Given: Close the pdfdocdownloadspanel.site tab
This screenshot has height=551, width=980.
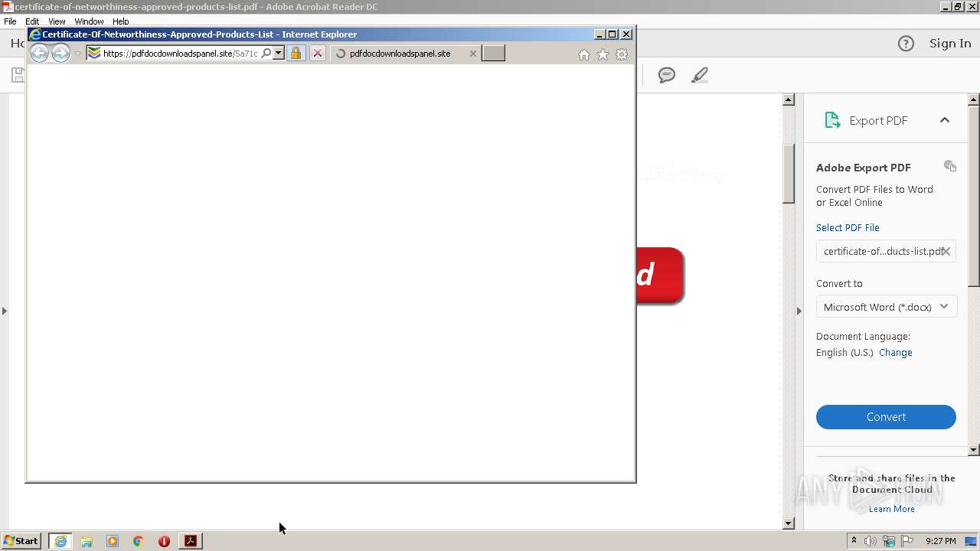Looking at the screenshot, I should [472, 54].
